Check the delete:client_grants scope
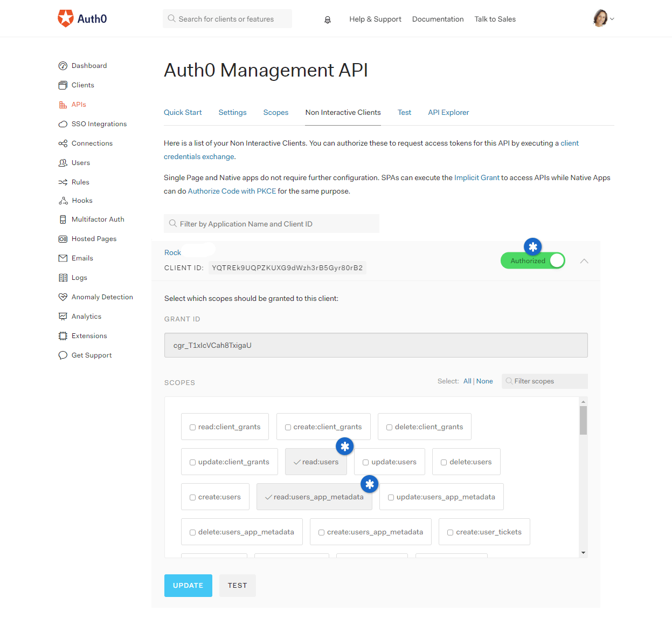The height and width of the screenshot is (618, 672). (x=389, y=427)
